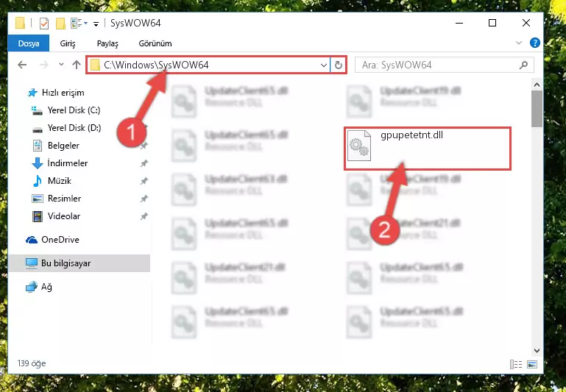This screenshot has height=392, width=566.
Task: Unpin İndirmeler using its pin icon
Action: click(144, 163)
